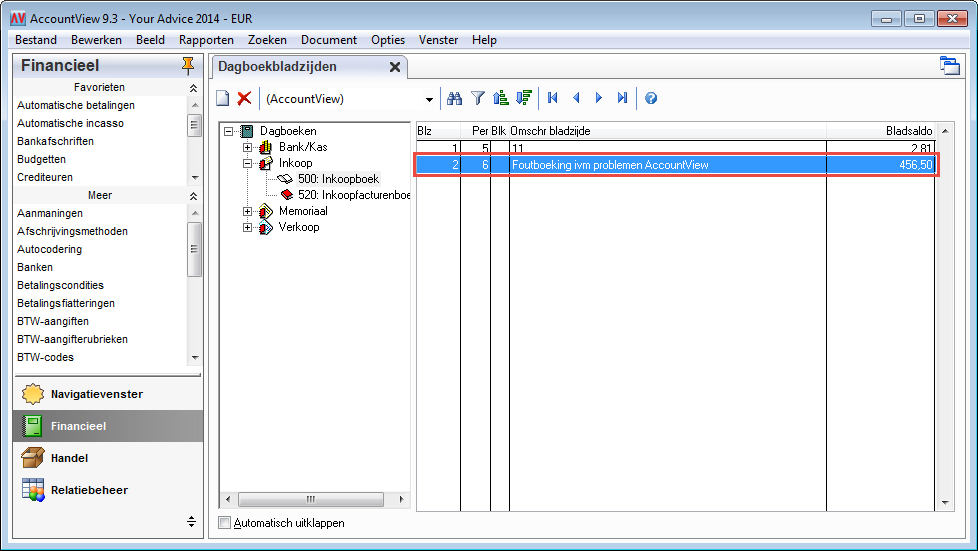
Task: Open the Navigatievenster section
Action: point(108,394)
